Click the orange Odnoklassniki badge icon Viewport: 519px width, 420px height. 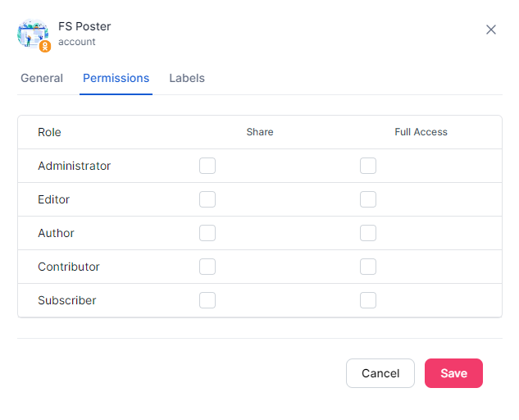(x=45, y=47)
